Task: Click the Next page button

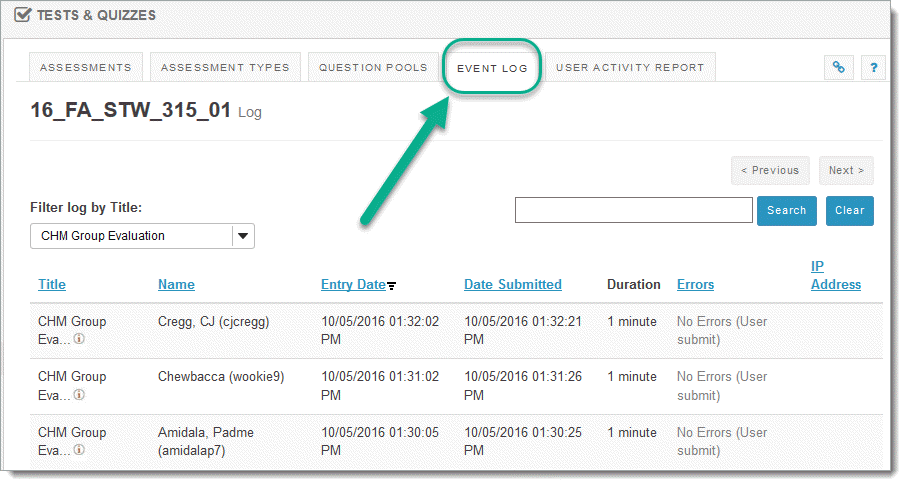Action: pos(846,170)
